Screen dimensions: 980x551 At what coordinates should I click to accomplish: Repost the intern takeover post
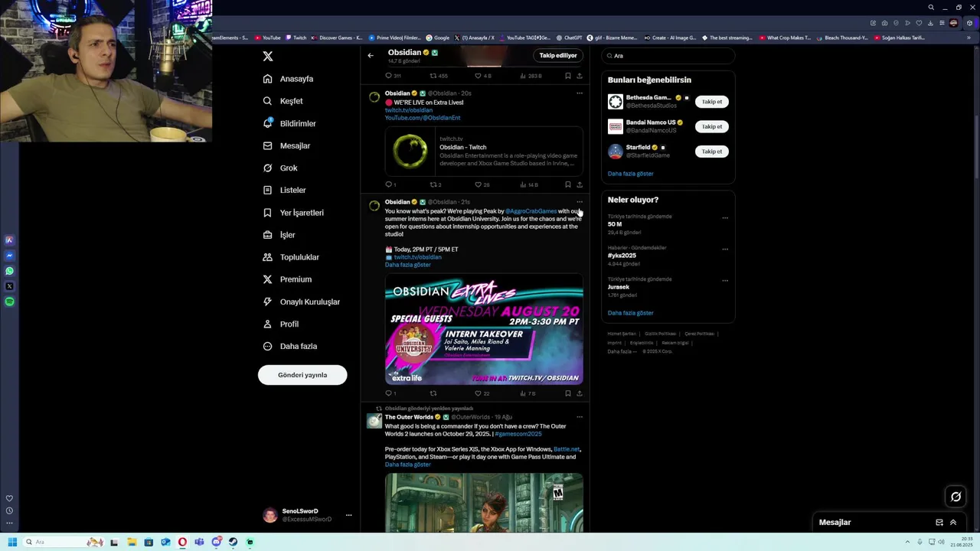point(433,393)
